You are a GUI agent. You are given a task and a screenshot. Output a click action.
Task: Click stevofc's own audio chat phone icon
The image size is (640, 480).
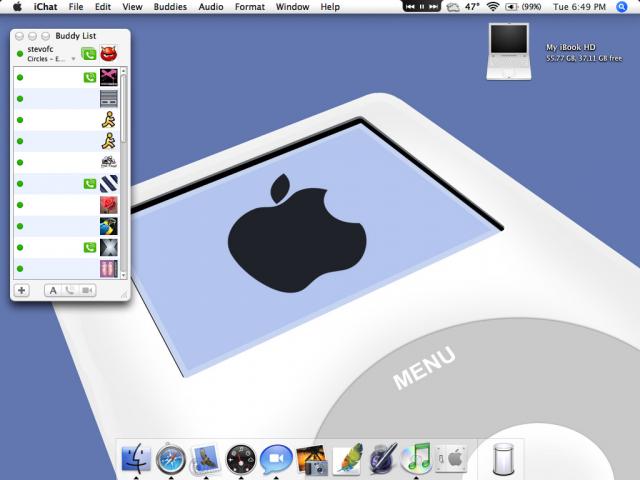pyautogui.click(x=89, y=54)
